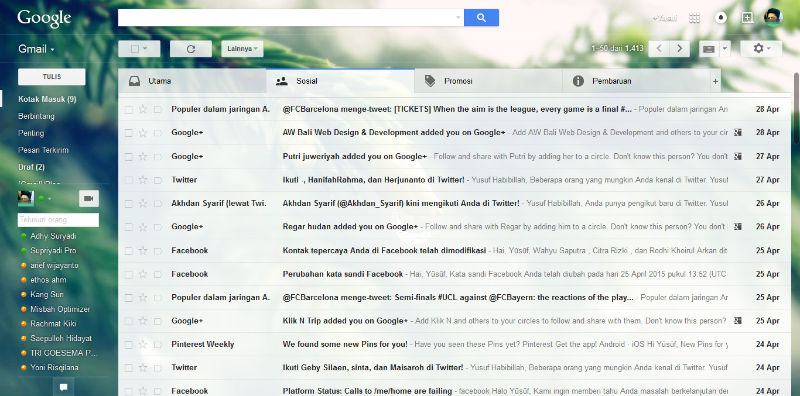This screenshot has width=800, height=396.
Task: Chat with Adhy Suryadi
Action: click(x=53, y=236)
